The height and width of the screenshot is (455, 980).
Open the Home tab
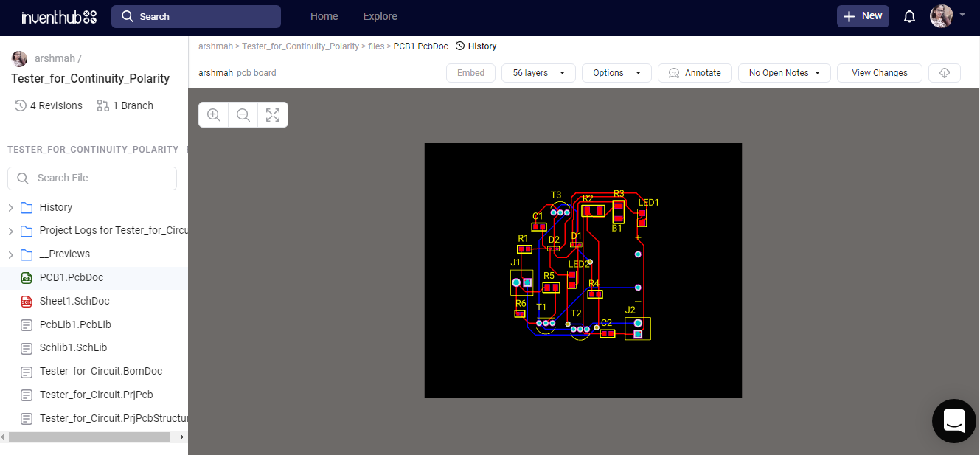pyautogui.click(x=324, y=16)
